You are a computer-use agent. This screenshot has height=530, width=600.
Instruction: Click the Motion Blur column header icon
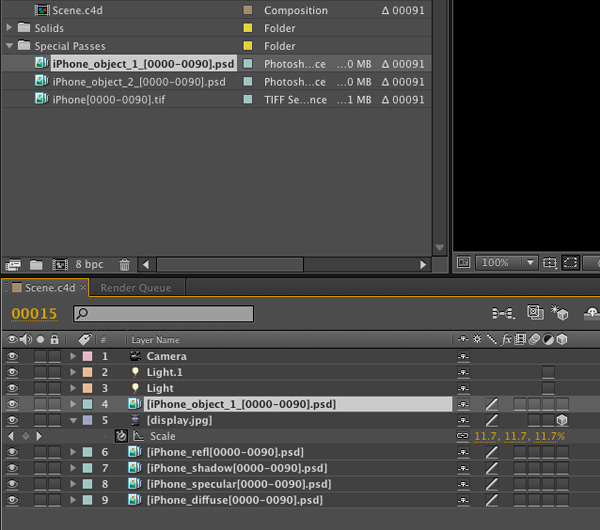click(x=534, y=339)
